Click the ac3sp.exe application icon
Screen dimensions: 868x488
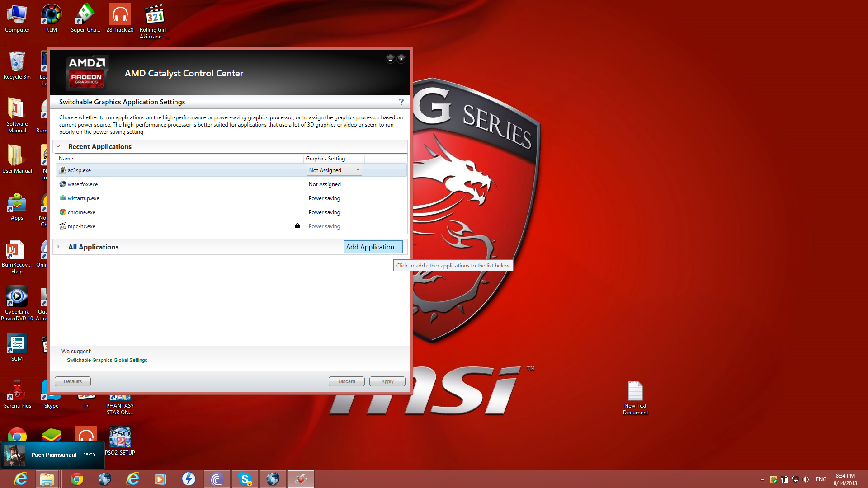click(x=63, y=170)
